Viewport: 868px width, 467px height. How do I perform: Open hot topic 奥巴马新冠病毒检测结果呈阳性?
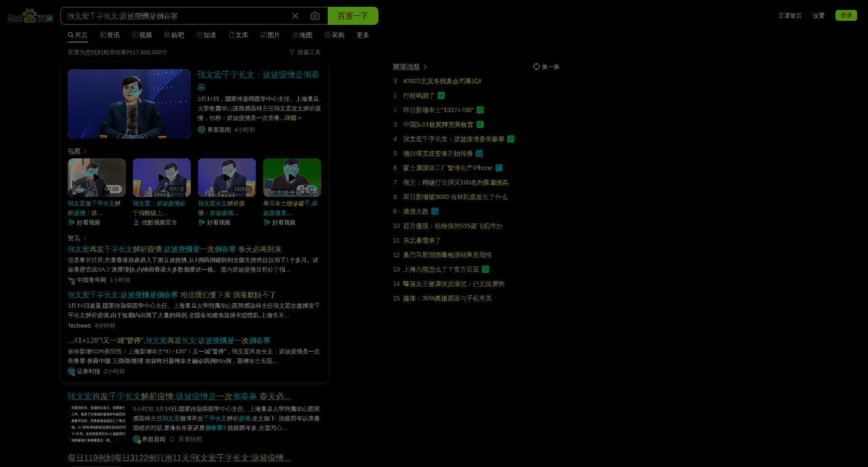click(448, 255)
